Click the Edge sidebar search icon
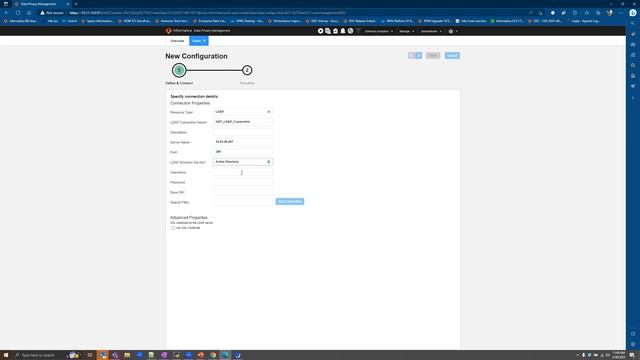The height and width of the screenshot is (360, 640). tap(633, 24)
